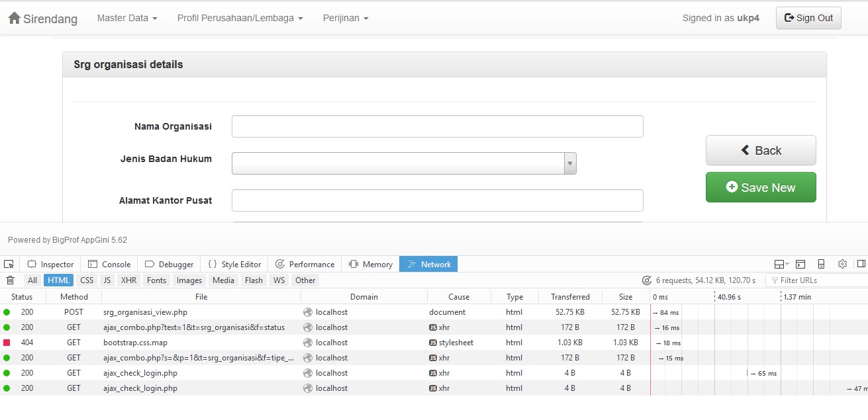Select the bootstrap.css.map request row
The image size is (868, 420).
[434, 343]
